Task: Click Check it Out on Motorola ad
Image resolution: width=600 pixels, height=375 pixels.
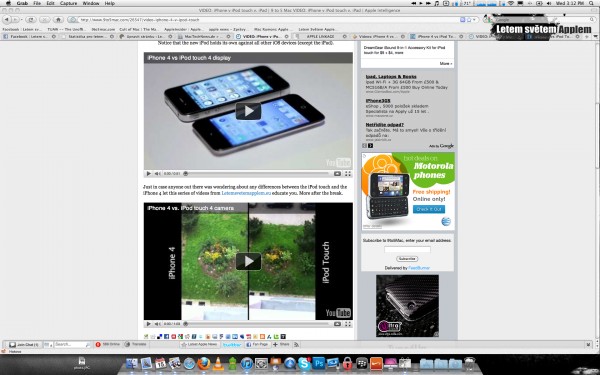Action: tap(429, 209)
